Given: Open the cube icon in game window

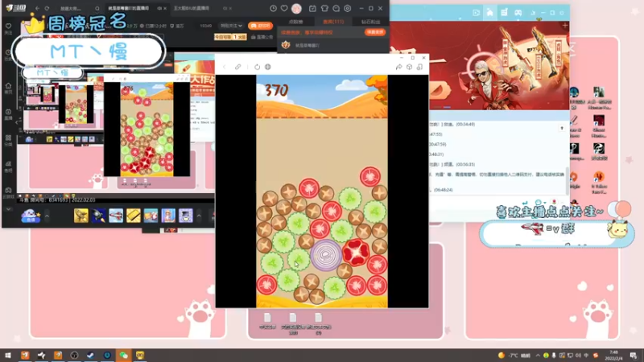Looking at the screenshot, I should click(409, 67).
